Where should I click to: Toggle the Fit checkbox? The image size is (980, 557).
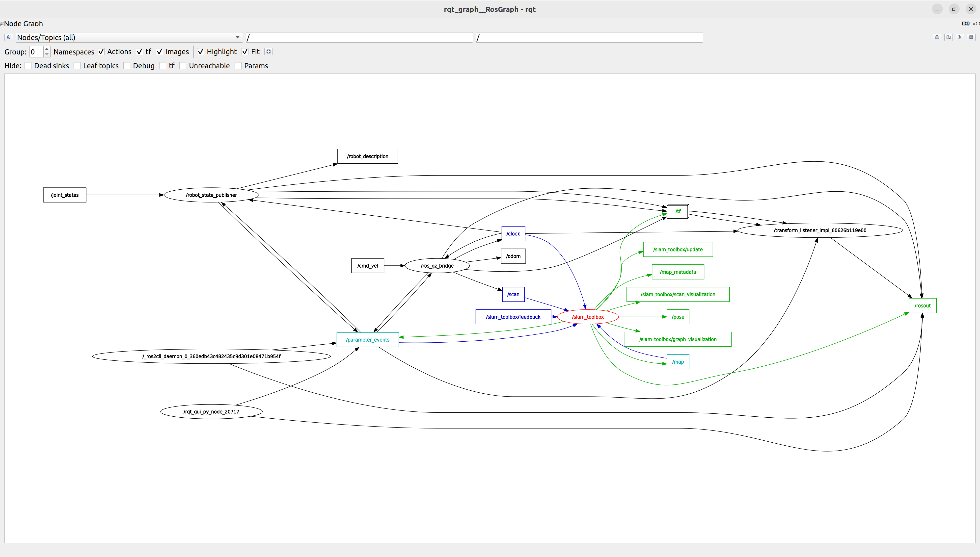tap(245, 52)
